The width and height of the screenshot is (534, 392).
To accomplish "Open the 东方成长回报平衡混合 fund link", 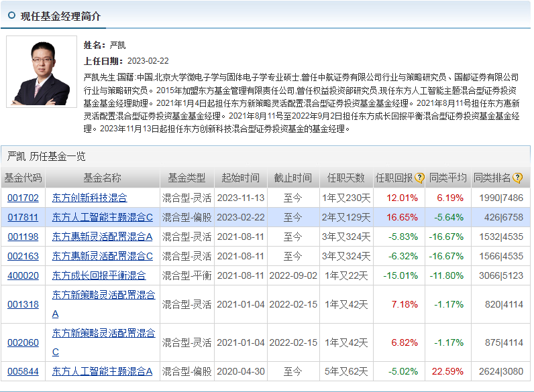I will [x=99, y=275].
